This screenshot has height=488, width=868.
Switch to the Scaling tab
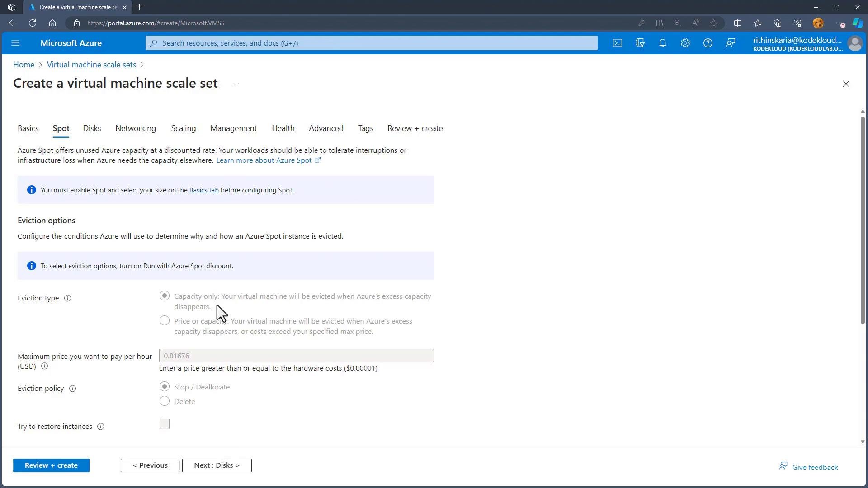pyautogui.click(x=184, y=128)
